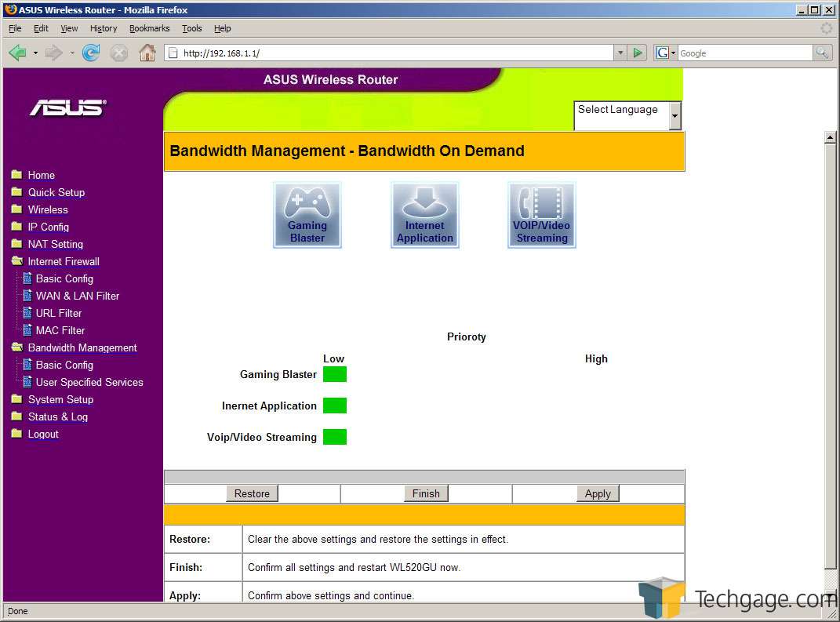Open the Help menu

tap(222, 28)
